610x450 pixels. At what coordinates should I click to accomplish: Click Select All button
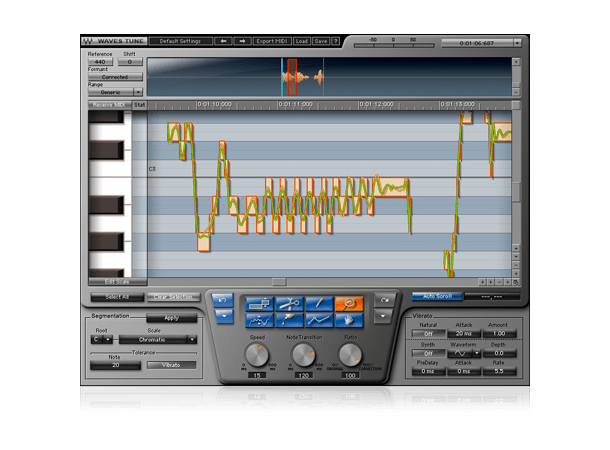tap(117, 297)
